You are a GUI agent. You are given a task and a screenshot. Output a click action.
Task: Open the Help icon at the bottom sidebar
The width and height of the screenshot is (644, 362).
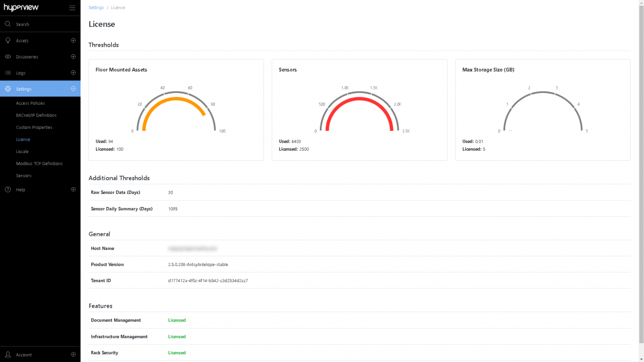(8, 189)
